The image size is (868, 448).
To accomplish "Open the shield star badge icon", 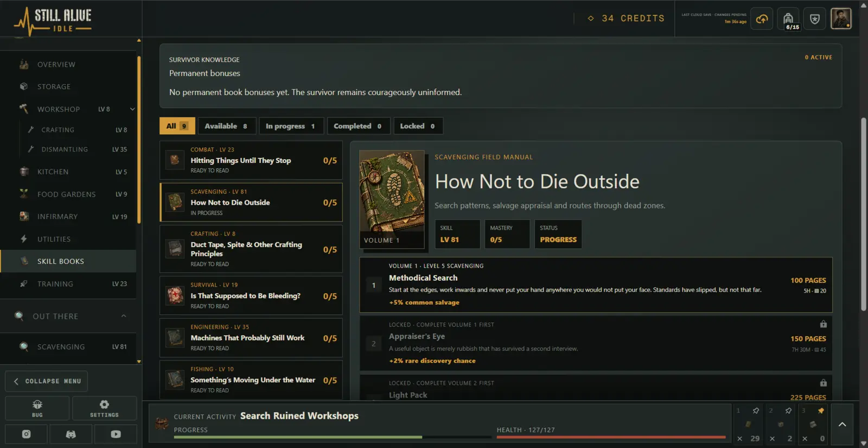I will click(x=814, y=19).
